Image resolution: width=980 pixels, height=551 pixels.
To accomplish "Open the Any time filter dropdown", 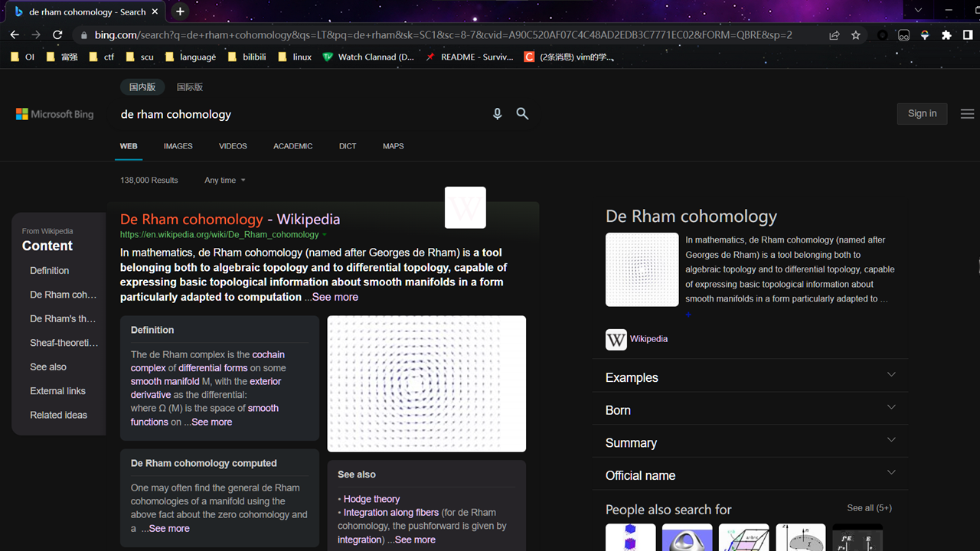I will pos(224,181).
